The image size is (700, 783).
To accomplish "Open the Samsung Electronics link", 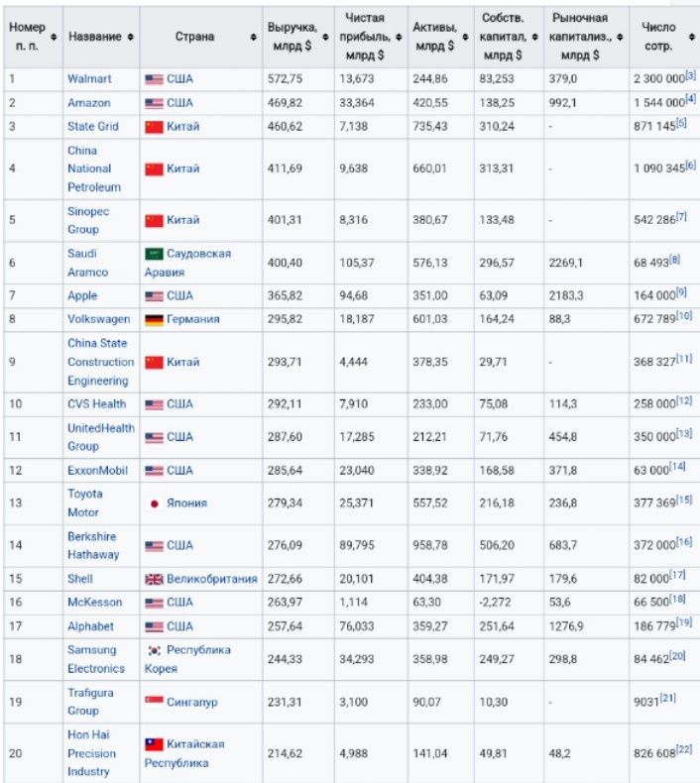I will [96, 659].
